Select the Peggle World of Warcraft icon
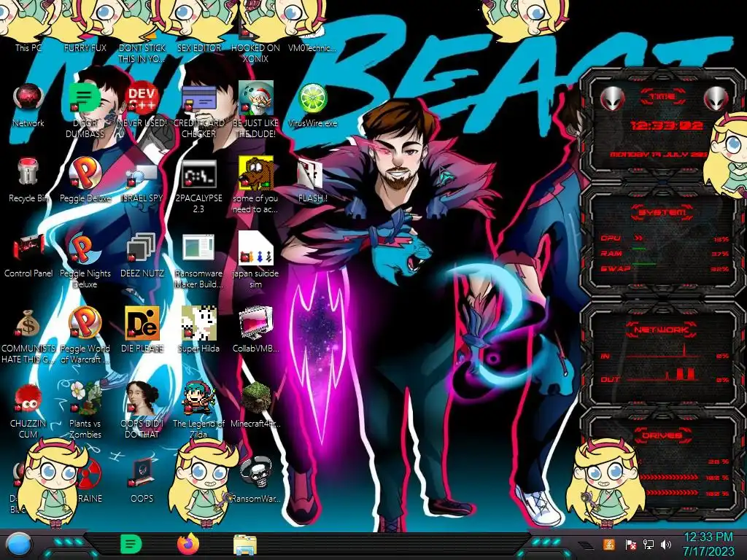The width and height of the screenshot is (747, 560). coord(85,323)
